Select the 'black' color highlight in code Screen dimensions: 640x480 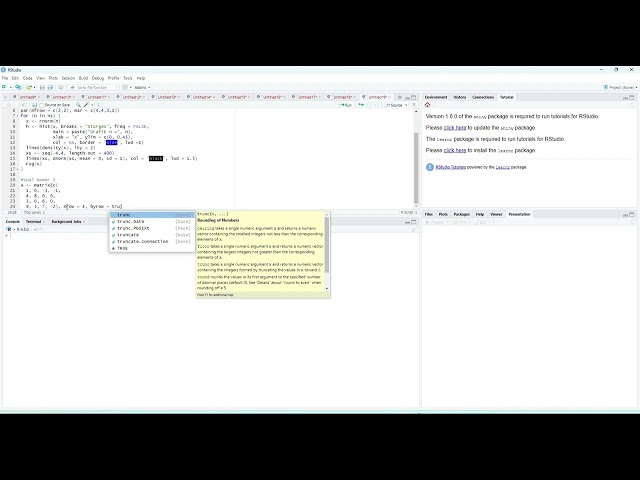pyautogui.click(x=156, y=158)
